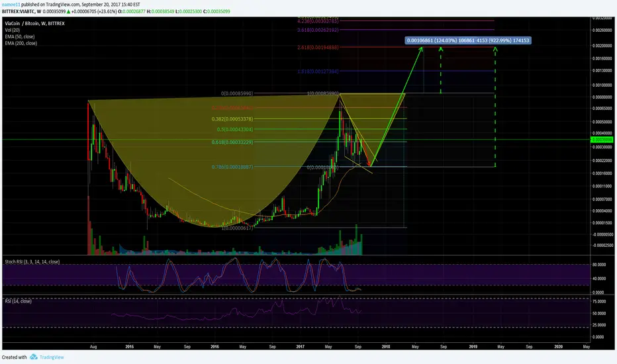Click the 0.00065000 price axis label
Viewport: 617px width, 364px height.
(x=602, y=109)
